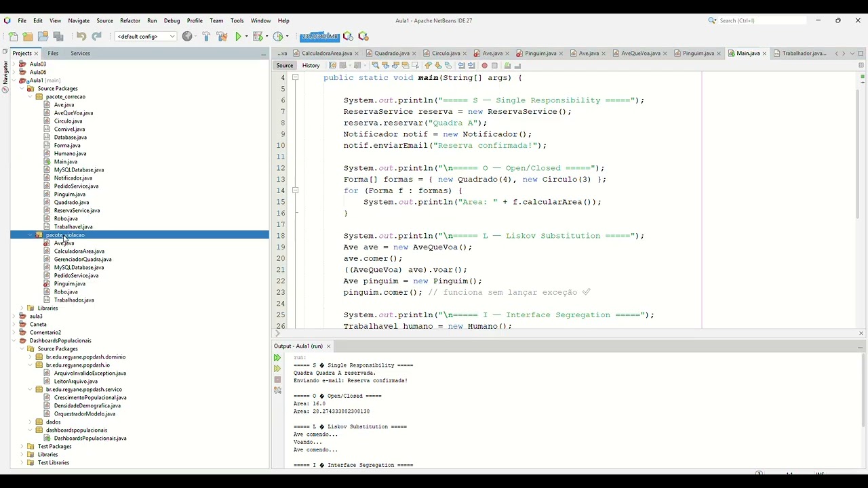Open the default config dropdown
The image size is (868, 488).
point(146,37)
